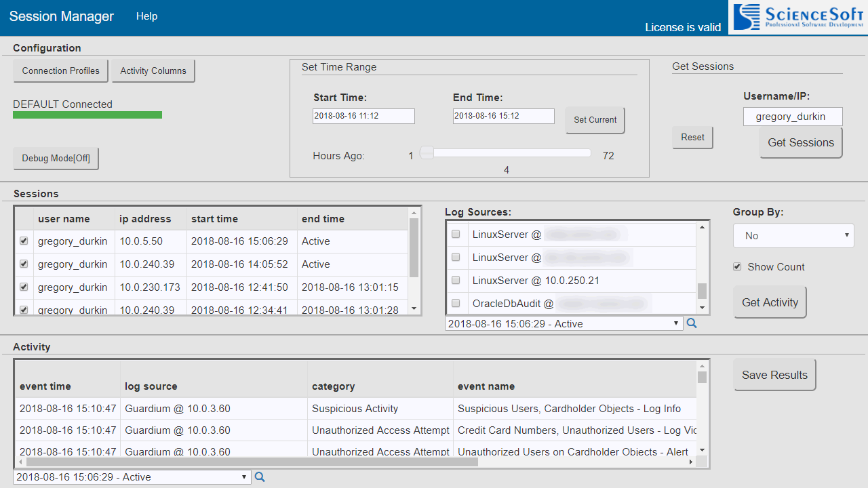Screen dimensions: 868x488
Task: Toggle Debug Mode off button
Action: pyautogui.click(x=56, y=158)
